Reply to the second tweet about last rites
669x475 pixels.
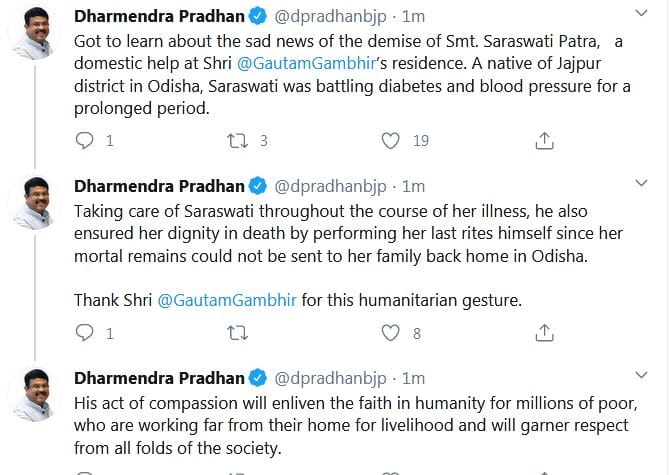click(x=86, y=333)
